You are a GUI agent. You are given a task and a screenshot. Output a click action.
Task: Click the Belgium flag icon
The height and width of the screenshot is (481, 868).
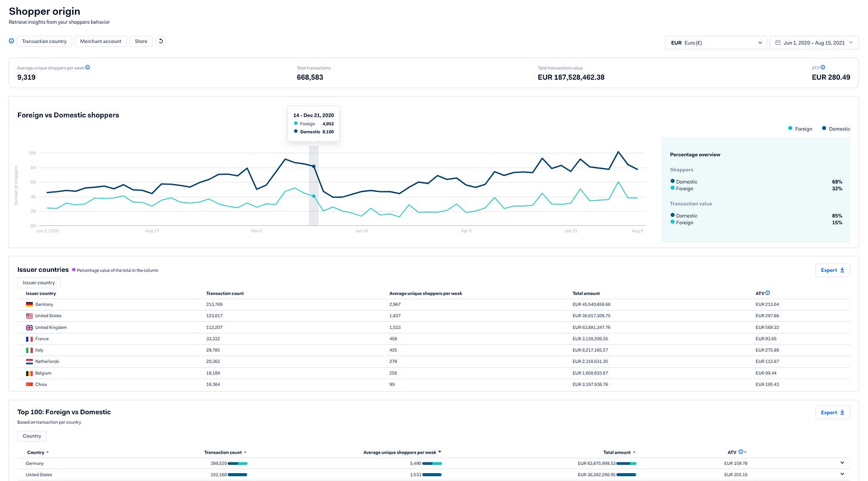pyautogui.click(x=29, y=373)
